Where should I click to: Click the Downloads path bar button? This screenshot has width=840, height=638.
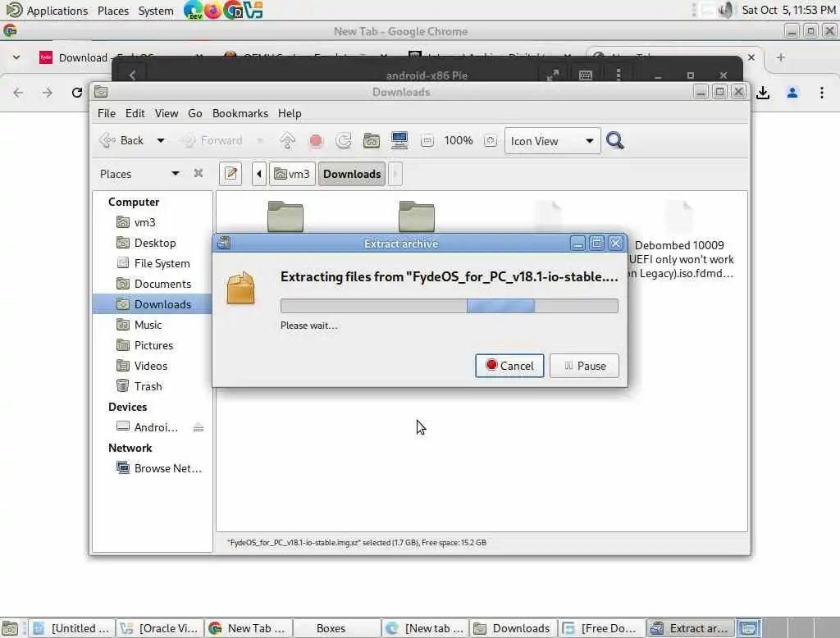[x=352, y=174]
